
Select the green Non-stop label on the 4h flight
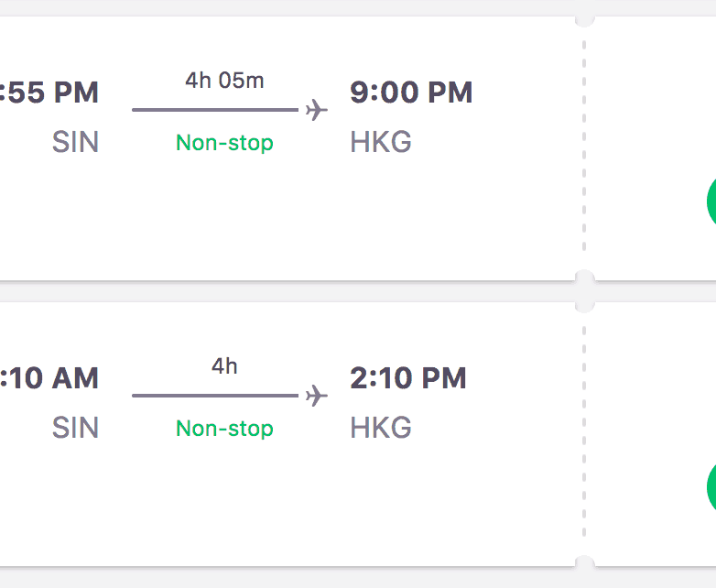coord(224,429)
